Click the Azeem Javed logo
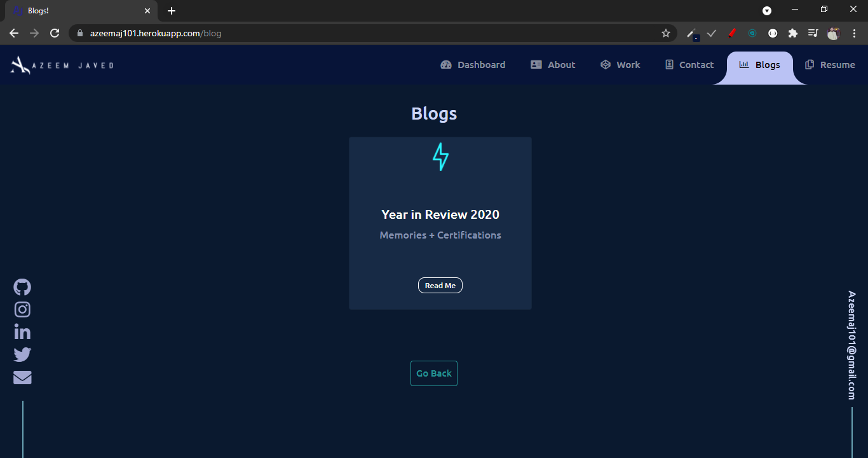 [62, 65]
